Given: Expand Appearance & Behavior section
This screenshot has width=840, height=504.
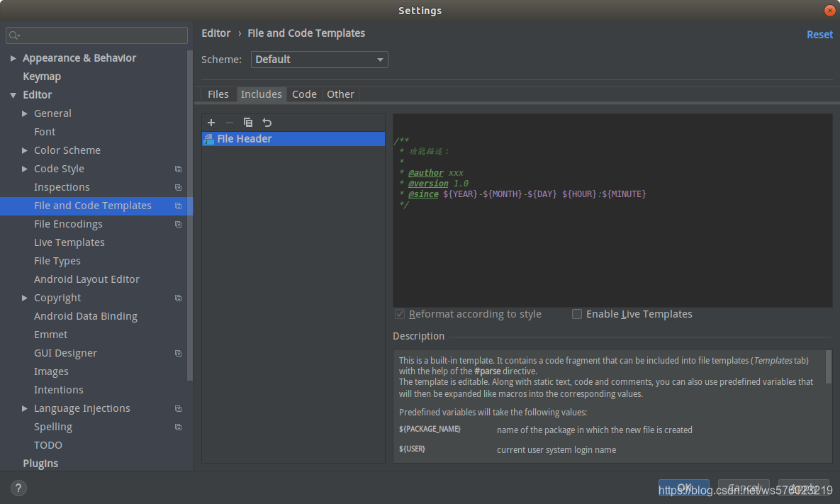Looking at the screenshot, I should [x=13, y=58].
